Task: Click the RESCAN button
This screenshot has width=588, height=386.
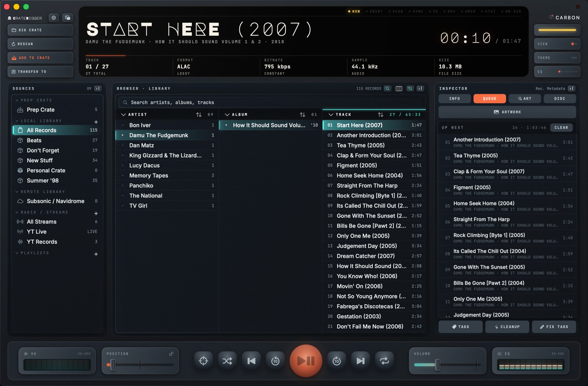Action: point(40,44)
